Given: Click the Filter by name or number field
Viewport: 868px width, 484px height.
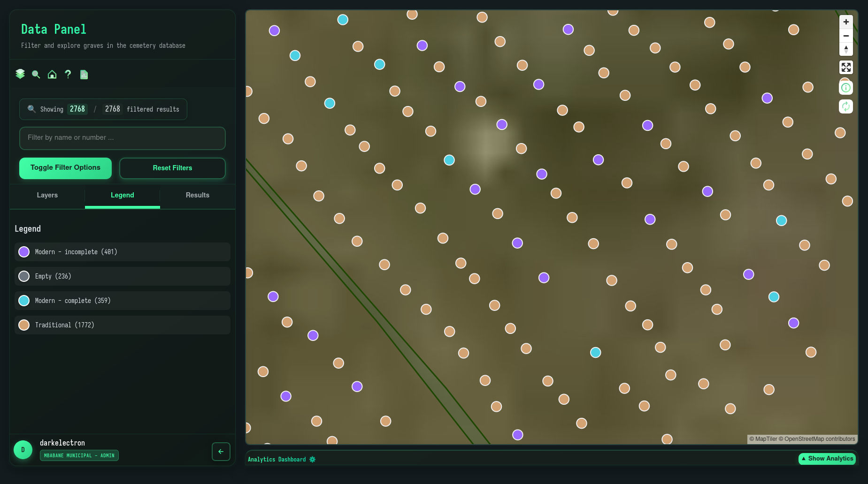Looking at the screenshot, I should tap(122, 138).
